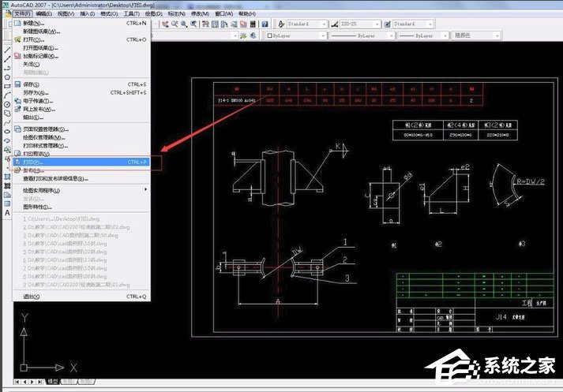The image size is (563, 392).
Task: Open the DesignCenter toolbar icon
Action: point(215,24)
